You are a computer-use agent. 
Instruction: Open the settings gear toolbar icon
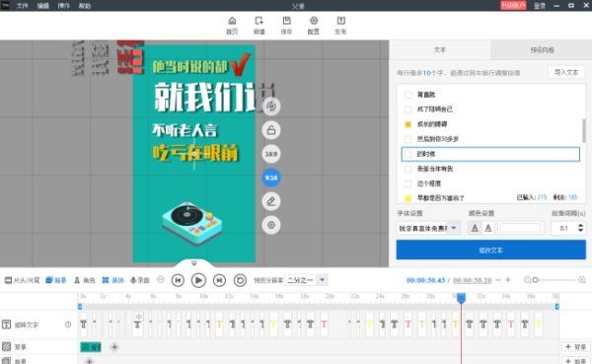(x=314, y=25)
